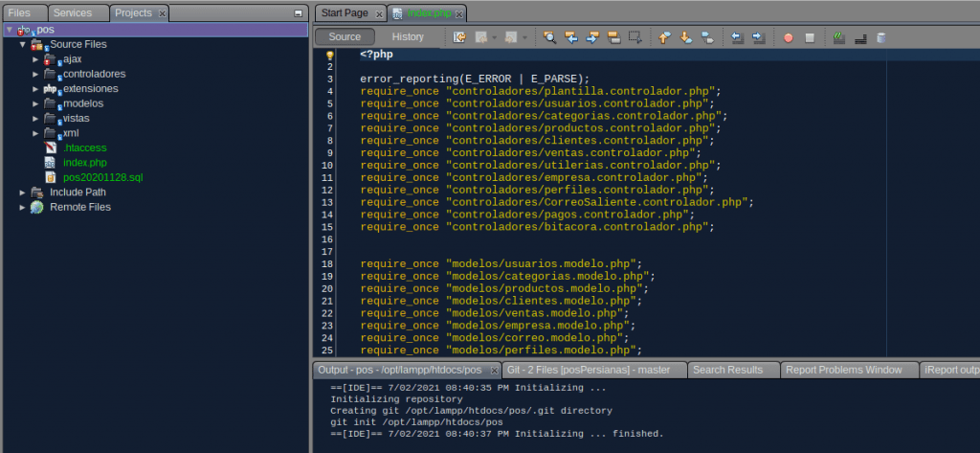Click the Shift Line Left icon
The height and width of the screenshot is (453, 980).
(737, 37)
